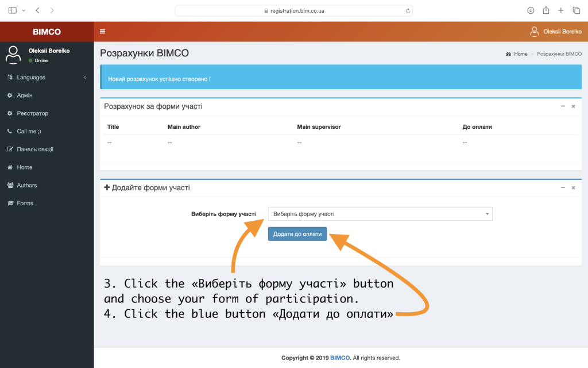Click the Safari share icon

[546, 10]
